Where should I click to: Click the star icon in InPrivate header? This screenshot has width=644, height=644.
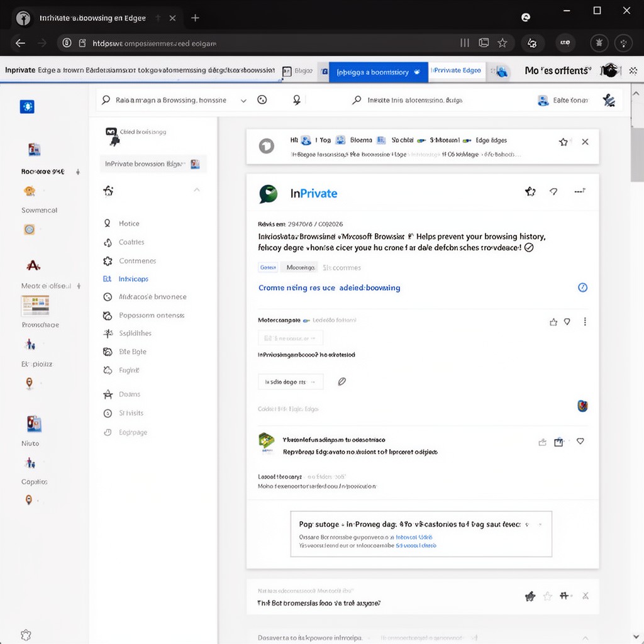530,191
